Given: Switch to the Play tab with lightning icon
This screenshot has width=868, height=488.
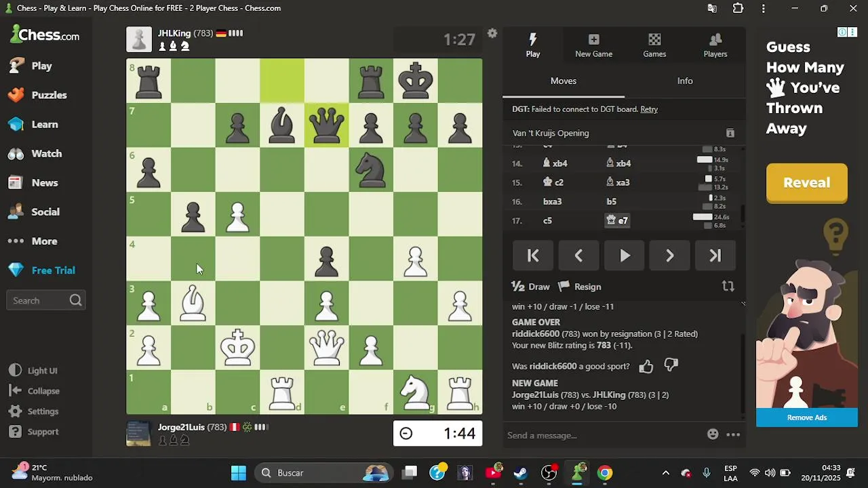Looking at the screenshot, I should tap(533, 45).
